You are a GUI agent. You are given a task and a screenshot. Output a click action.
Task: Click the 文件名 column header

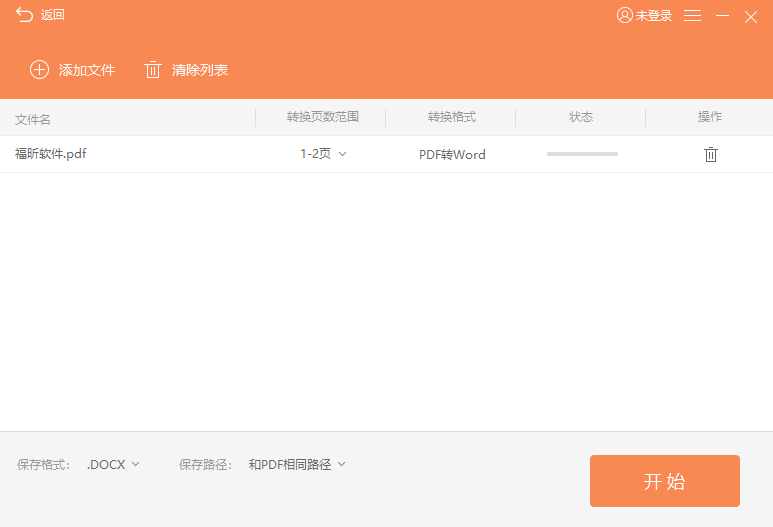pyautogui.click(x=33, y=119)
